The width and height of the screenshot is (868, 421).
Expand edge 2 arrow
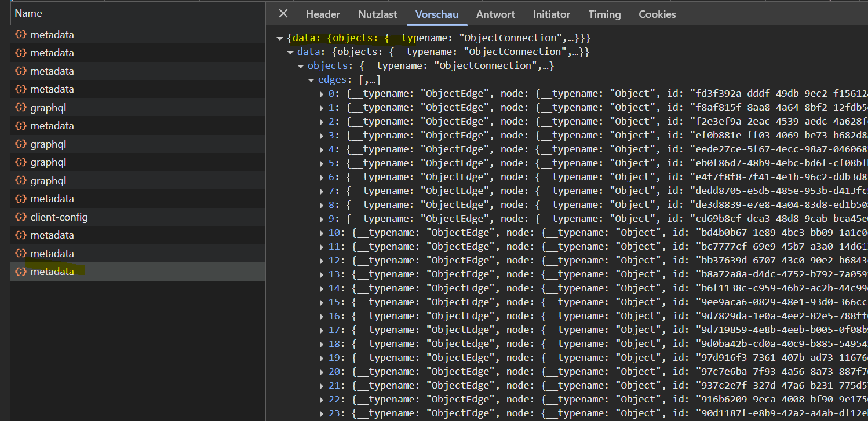(322, 122)
